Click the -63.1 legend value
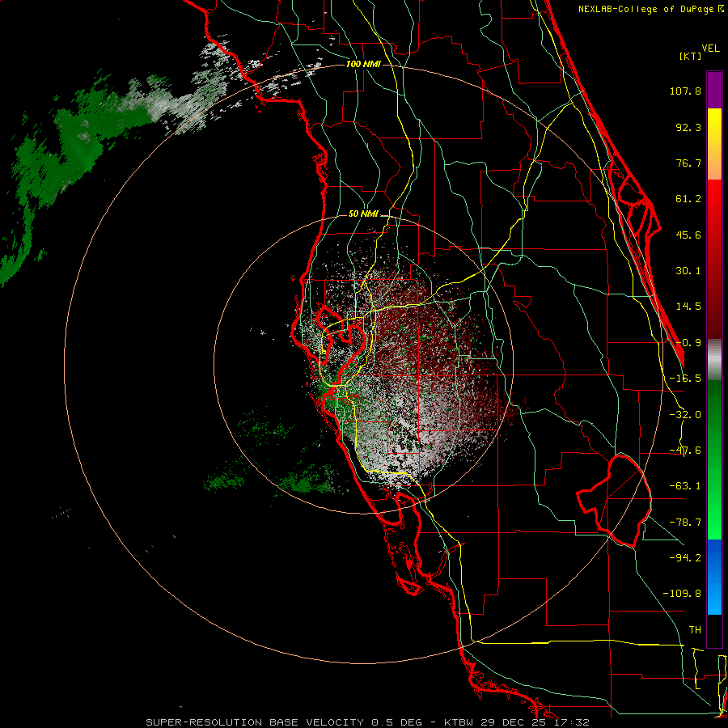 click(685, 486)
